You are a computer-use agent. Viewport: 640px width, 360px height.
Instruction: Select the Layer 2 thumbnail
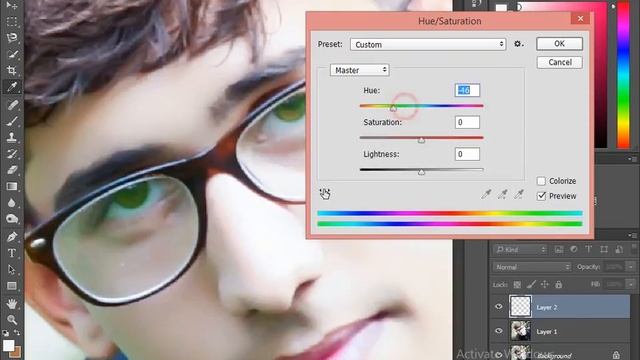click(520, 307)
